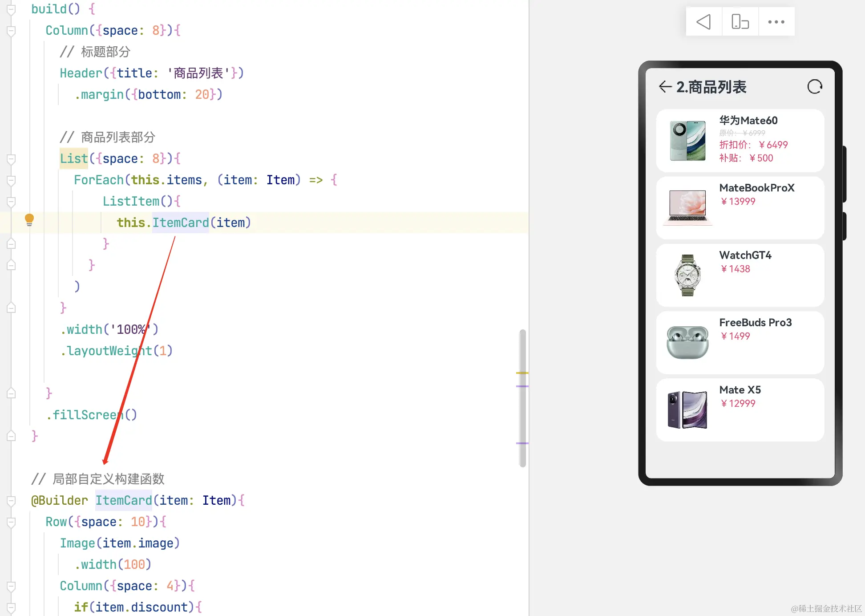Image resolution: width=865 pixels, height=616 pixels.
Task: Click the Header({title: '商品列表'}) line
Action: tap(152, 73)
